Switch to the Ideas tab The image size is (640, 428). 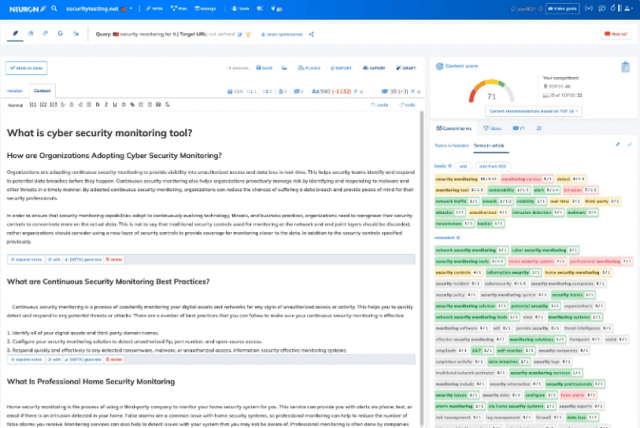pyautogui.click(x=492, y=128)
